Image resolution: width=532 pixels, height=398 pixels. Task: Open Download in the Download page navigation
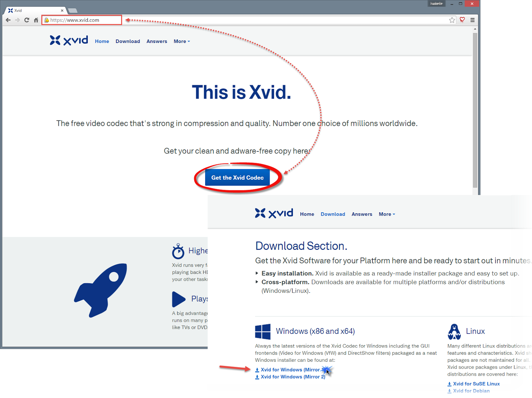(x=333, y=214)
